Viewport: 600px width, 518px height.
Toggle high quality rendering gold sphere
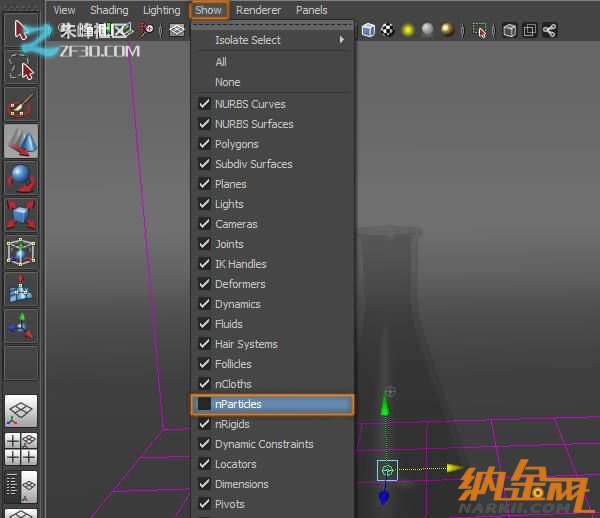click(447, 30)
